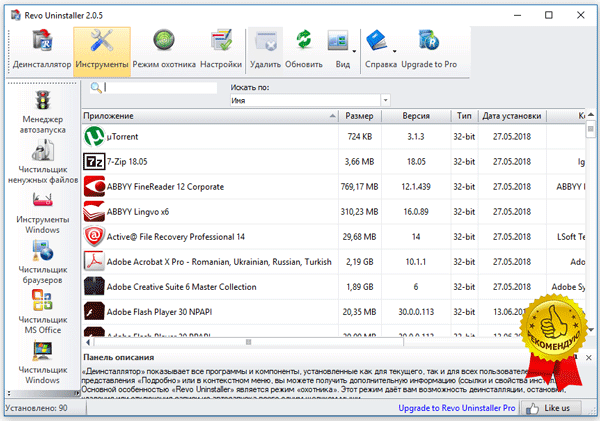
Task: Click vertical scrollbar down arrow
Action: click(x=591, y=330)
